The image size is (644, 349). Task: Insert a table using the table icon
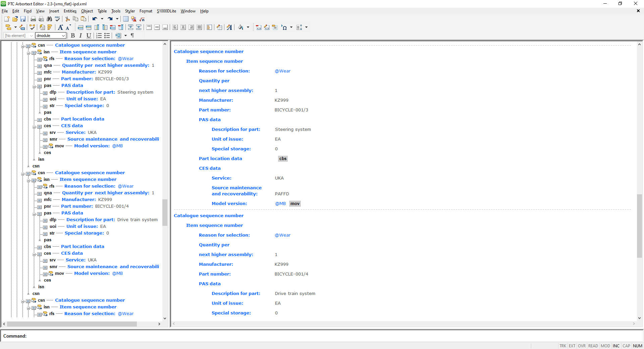[125, 19]
